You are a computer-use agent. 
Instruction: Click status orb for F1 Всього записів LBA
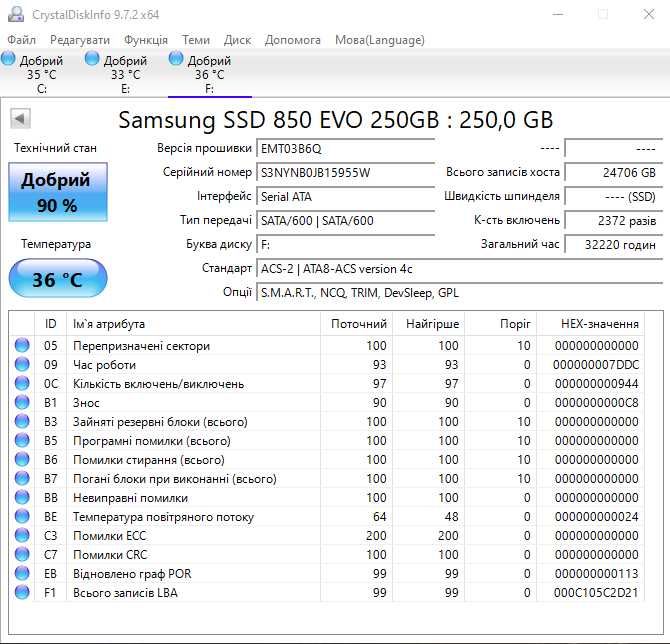[22, 592]
